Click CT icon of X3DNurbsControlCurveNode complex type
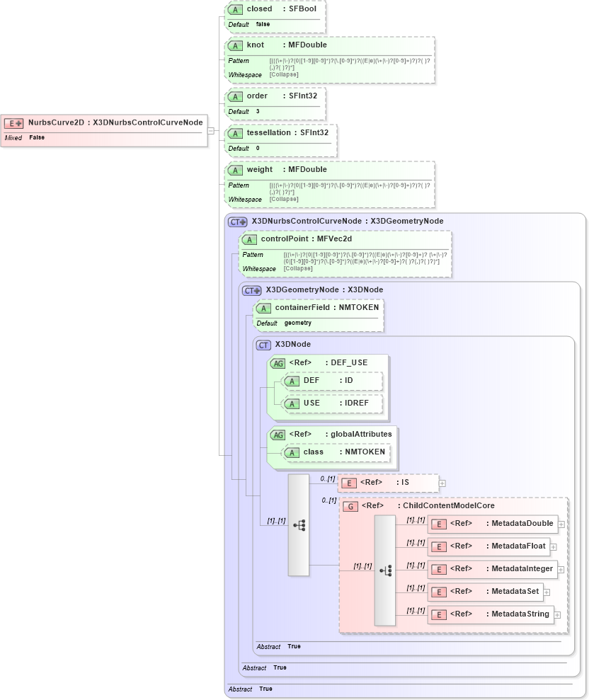Viewport: 589px width, 700px height. [x=238, y=222]
